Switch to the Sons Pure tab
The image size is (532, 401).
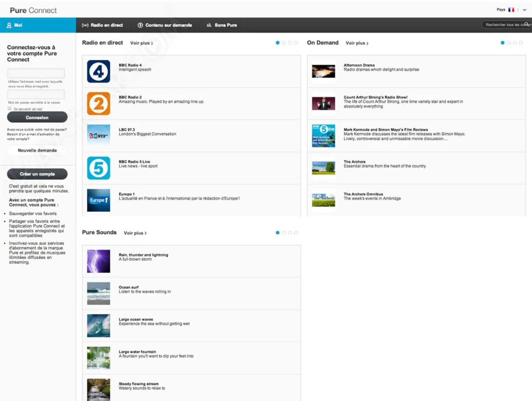pyautogui.click(x=222, y=25)
